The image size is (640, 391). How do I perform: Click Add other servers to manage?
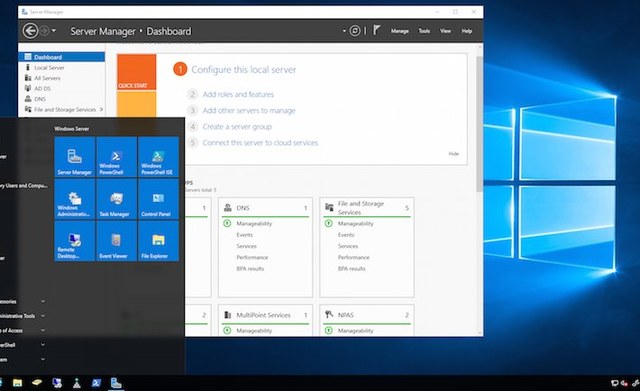(x=249, y=110)
